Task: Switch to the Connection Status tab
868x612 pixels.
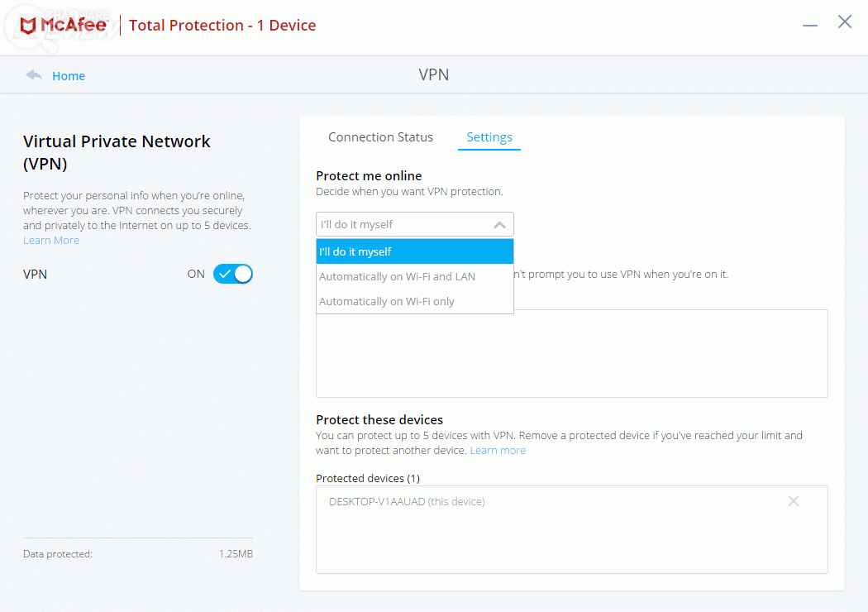Action: 380,137
